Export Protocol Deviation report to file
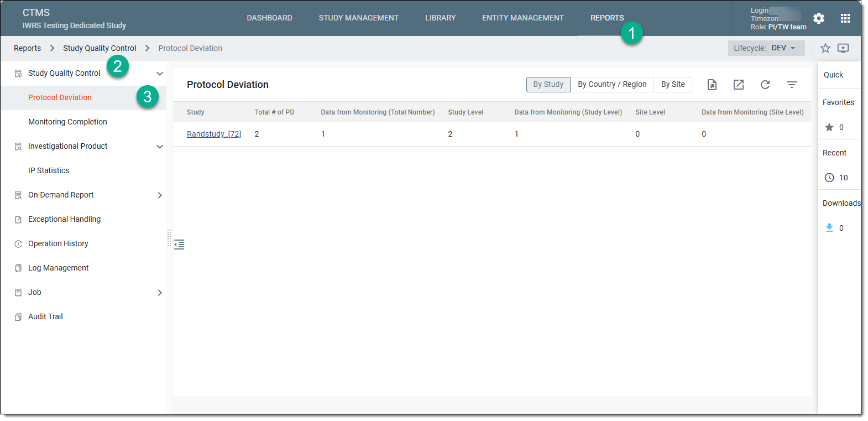Image resolution: width=868 pixels, height=421 pixels. point(712,85)
